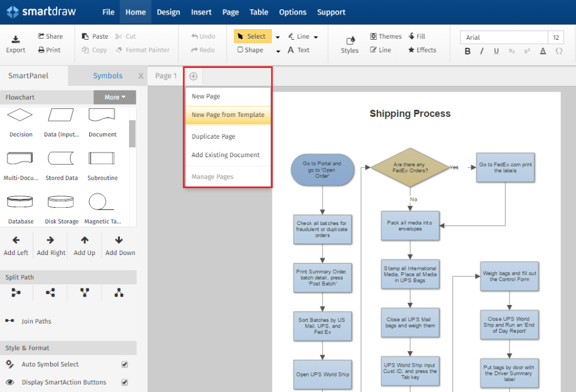Choose the Select pointer tool
This screenshot has width=576, height=392.
(252, 36)
